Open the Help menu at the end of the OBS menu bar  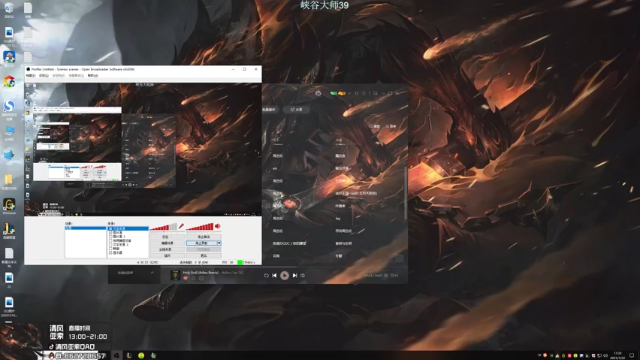coord(93,76)
